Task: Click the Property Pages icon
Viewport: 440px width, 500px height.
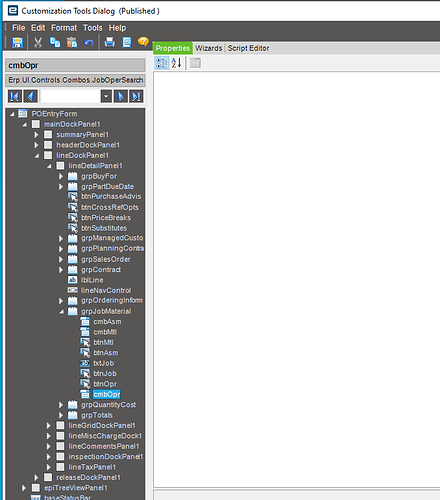Action: pyautogui.click(x=195, y=63)
